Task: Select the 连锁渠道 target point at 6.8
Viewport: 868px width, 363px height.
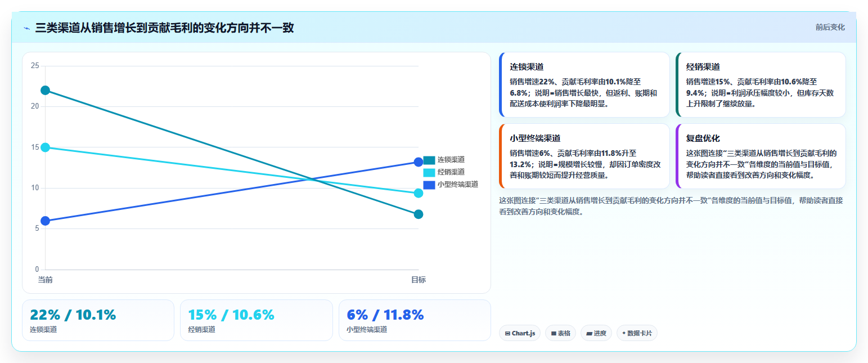Action: (x=419, y=214)
